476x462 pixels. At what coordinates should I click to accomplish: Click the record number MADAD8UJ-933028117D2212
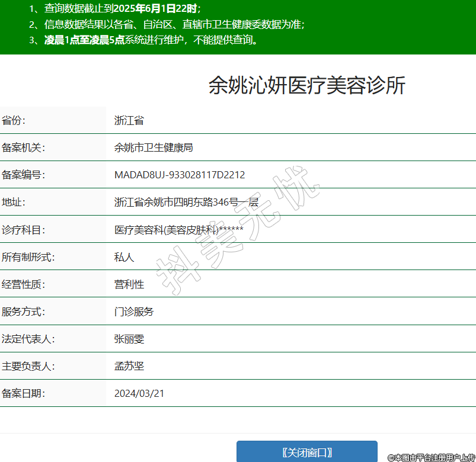click(180, 175)
